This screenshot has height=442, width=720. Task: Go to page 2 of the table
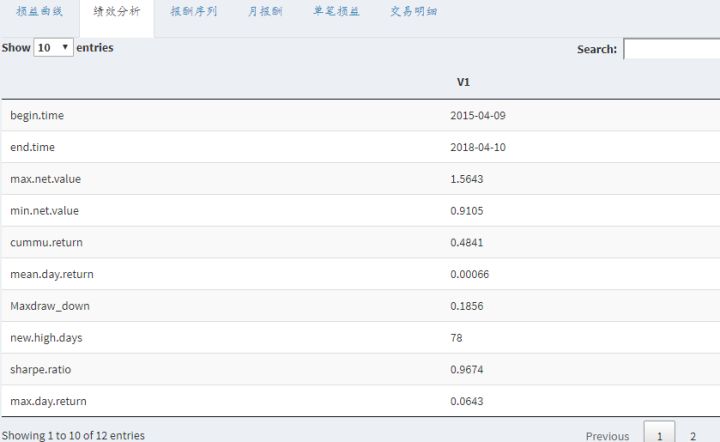point(692,436)
